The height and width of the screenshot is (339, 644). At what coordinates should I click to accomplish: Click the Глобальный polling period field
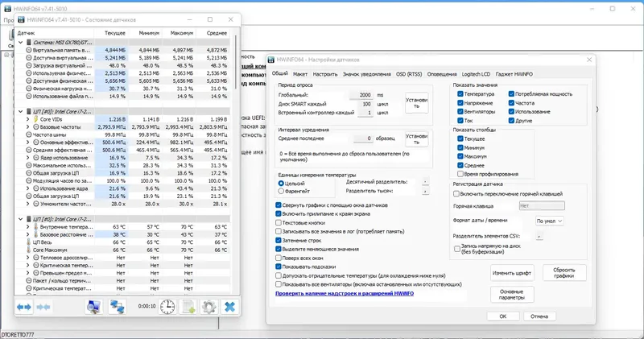pyautogui.click(x=361, y=95)
